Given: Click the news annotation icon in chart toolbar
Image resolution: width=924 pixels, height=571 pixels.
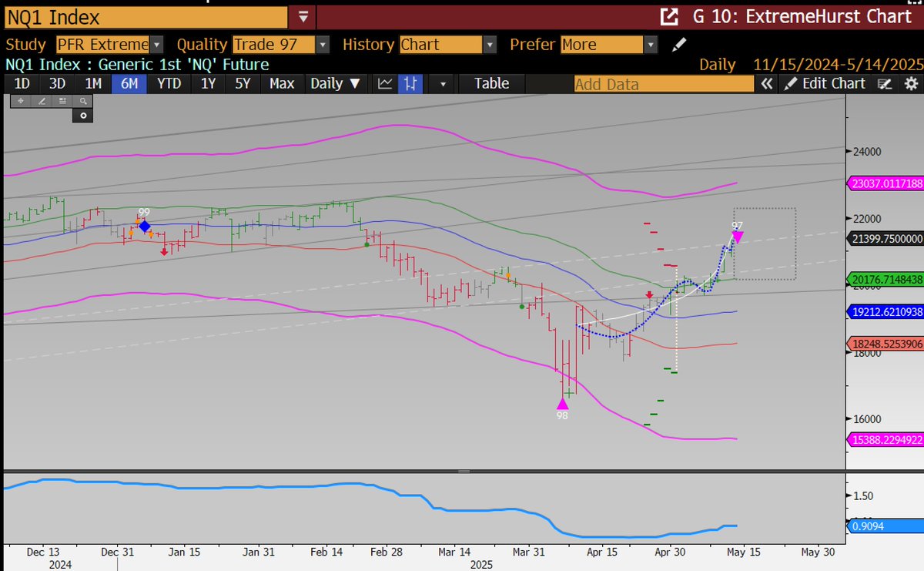Looking at the screenshot, I should click(62, 100).
